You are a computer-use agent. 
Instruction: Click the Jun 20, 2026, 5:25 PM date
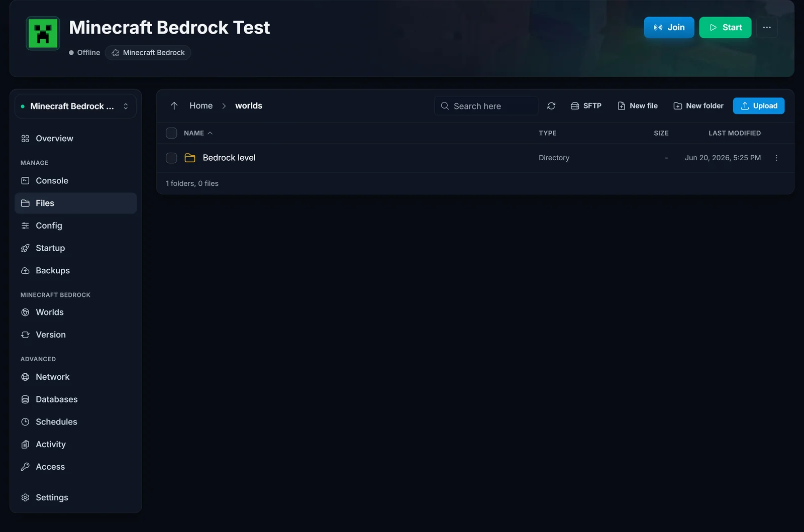[x=723, y=158]
